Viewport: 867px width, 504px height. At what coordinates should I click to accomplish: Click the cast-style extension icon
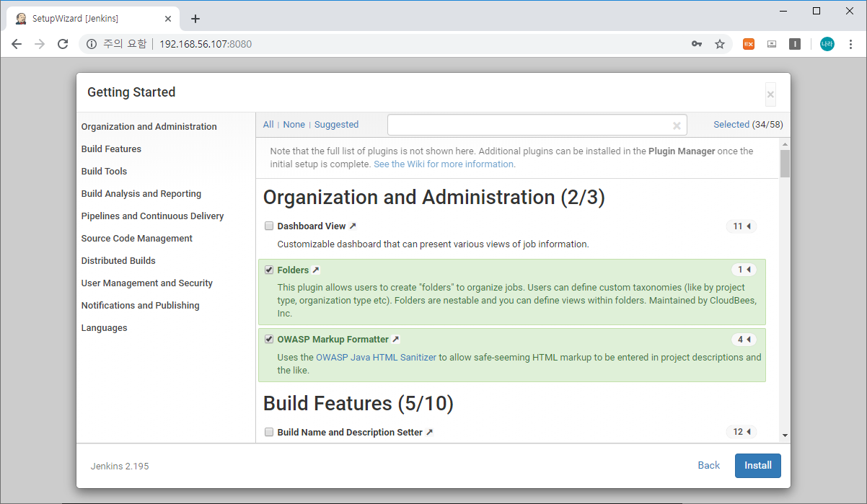tap(772, 44)
